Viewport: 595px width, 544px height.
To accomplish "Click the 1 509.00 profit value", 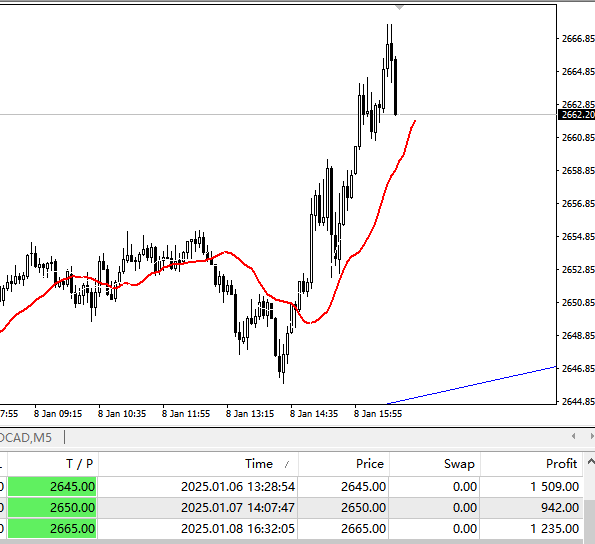I will click(x=554, y=487).
